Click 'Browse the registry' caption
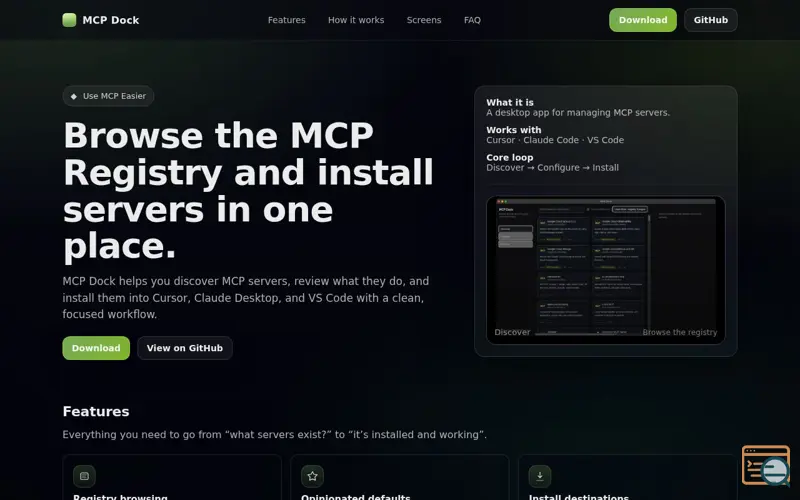 pos(680,332)
